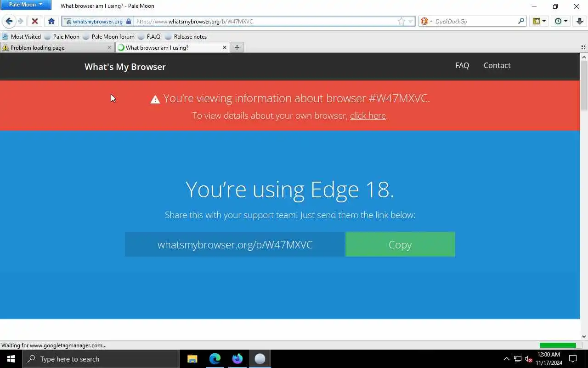Click the green Copy button
The image size is (588, 368).
tap(400, 244)
